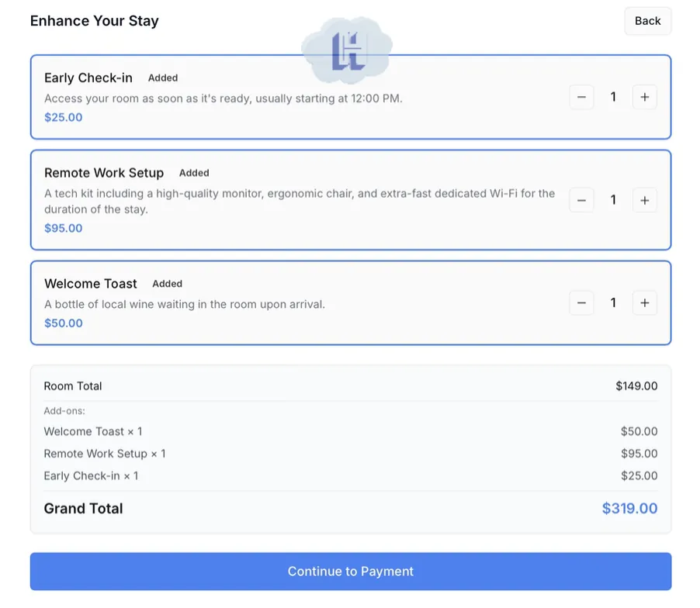Click the $95.00 amount in summary
700x608 pixels.
(x=639, y=454)
